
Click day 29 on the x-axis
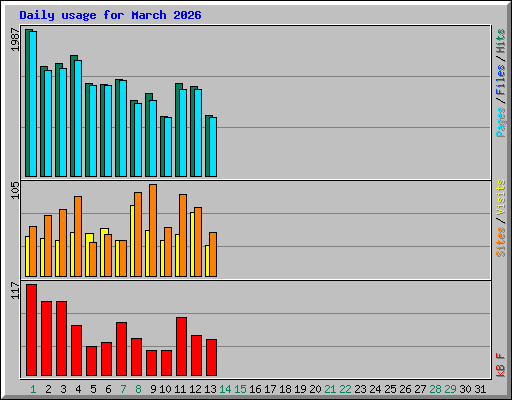[450, 389]
